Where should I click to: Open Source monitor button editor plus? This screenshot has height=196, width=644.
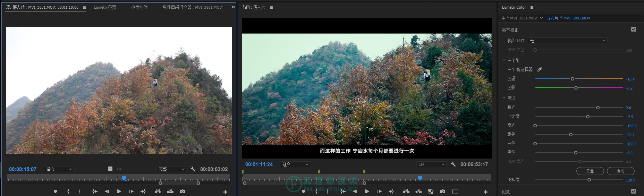pyautogui.click(x=225, y=192)
